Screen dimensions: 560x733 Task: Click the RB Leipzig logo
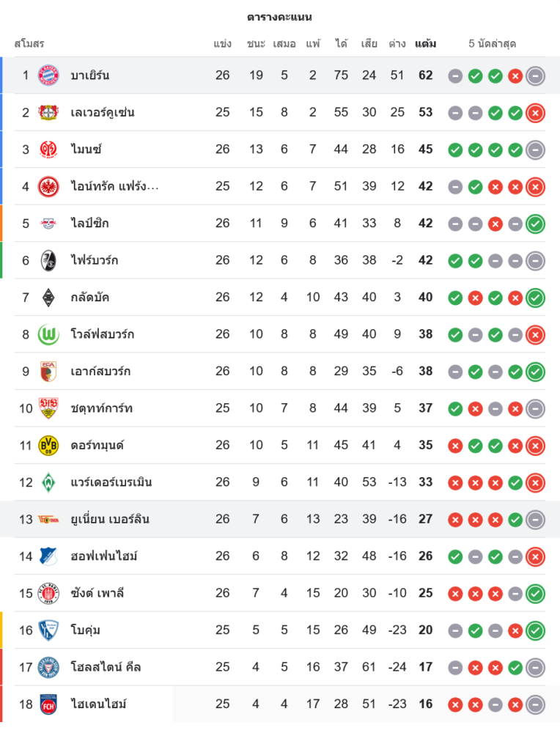coord(48,223)
